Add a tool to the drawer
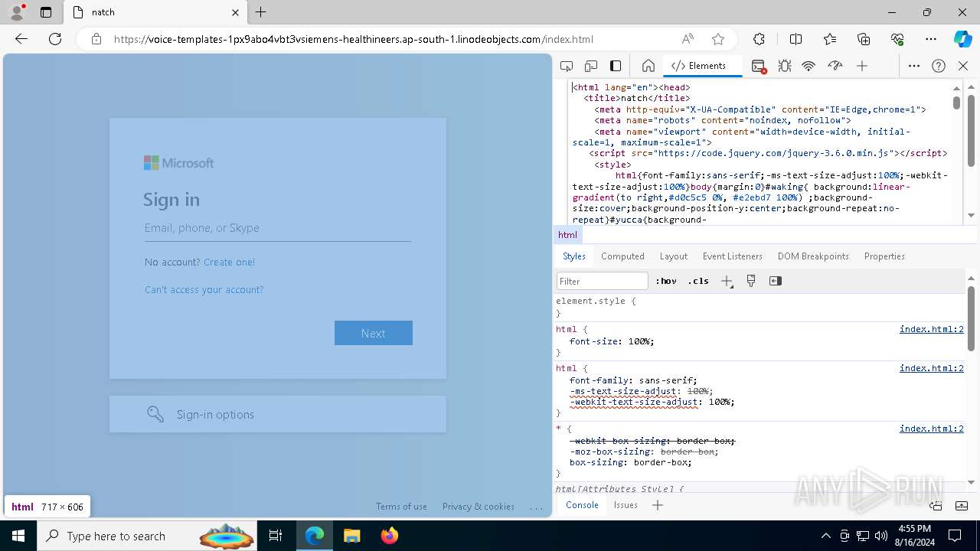 (657, 505)
